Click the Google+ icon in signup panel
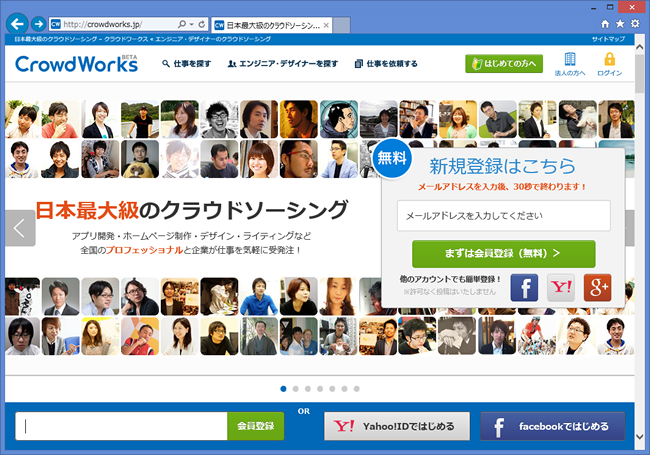 click(596, 287)
